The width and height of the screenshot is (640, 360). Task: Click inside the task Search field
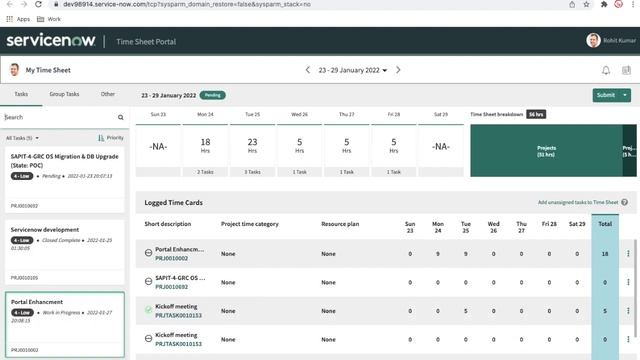59,117
